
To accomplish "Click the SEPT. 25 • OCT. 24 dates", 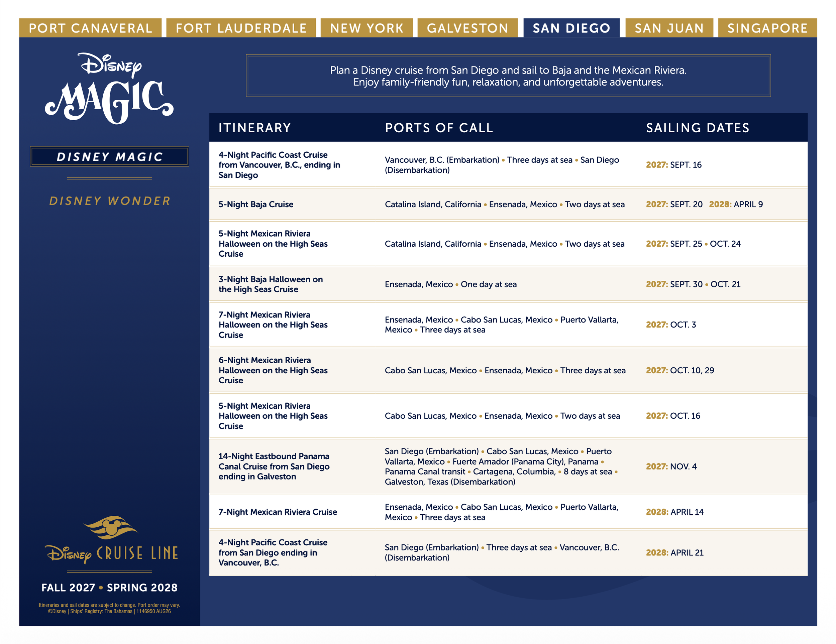I will tap(705, 244).
